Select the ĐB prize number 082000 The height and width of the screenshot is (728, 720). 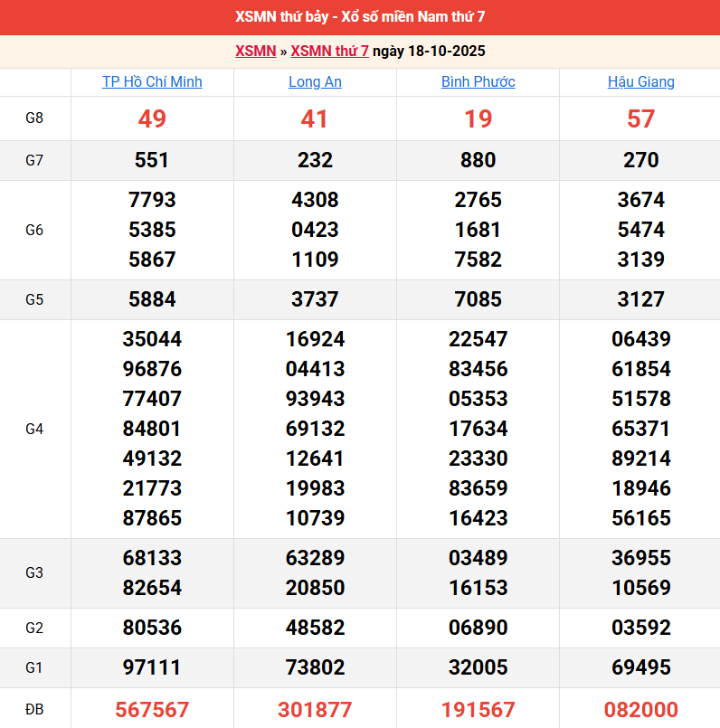coord(640,710)
